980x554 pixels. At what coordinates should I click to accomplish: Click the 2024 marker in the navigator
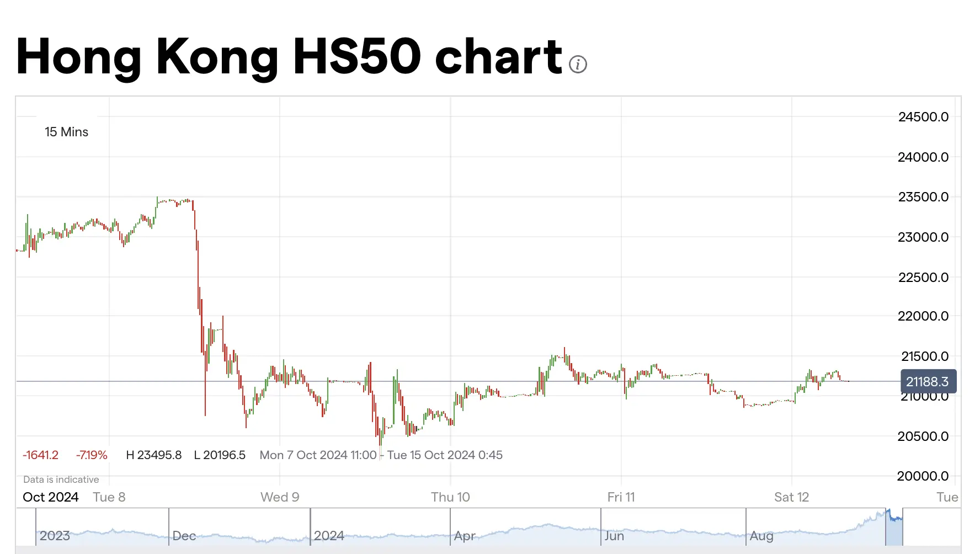tap(329, 536)
